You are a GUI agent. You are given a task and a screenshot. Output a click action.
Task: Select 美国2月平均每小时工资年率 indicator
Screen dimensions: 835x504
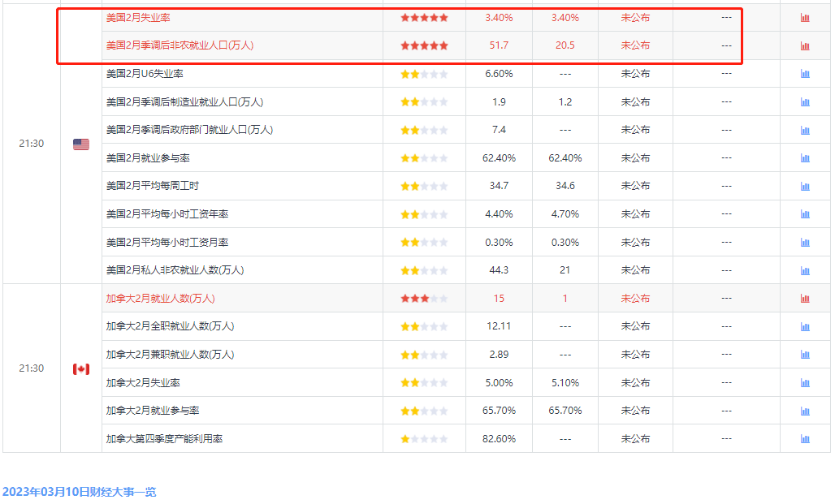pyautogui.click(x=167, y=214)
